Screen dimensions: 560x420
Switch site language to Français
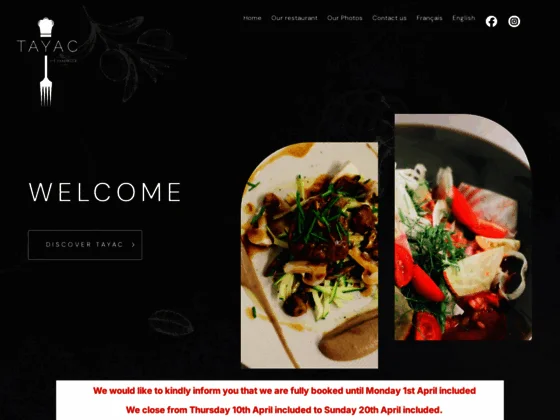[429, 18]
